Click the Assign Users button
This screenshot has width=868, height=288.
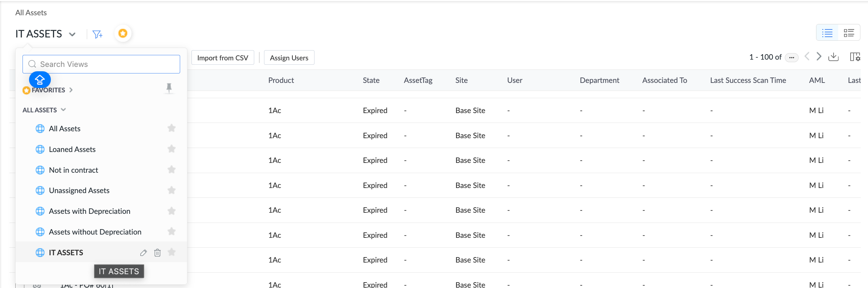[x=289, y=58]
